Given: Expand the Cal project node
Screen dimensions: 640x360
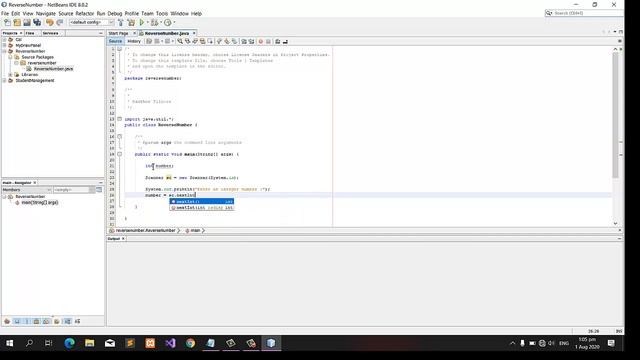Looking at the screenshot, I should click(x=4, y=40).
